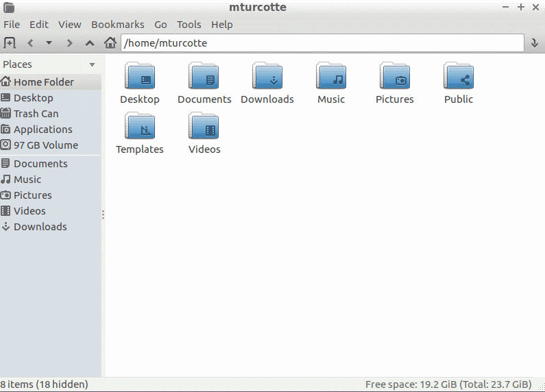Open the history dropdown arrow in toolbar
Screen dimensions: 545x392
point(49,43)
